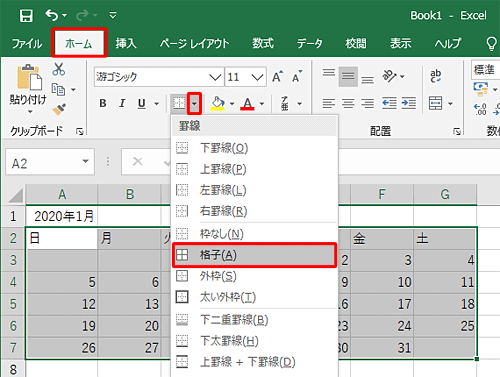Click the Copy icon
This screenshot has width=500, height=377.
58,89
